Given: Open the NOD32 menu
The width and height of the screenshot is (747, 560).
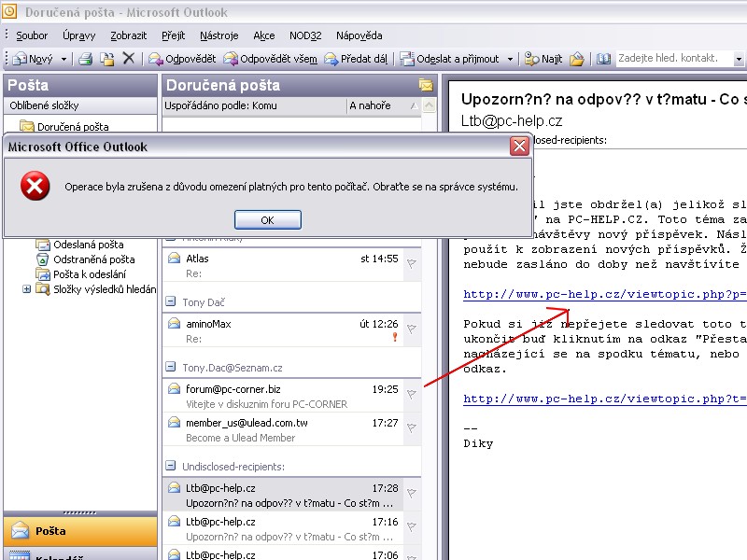Looking at the screenshot, I should 305,35.
